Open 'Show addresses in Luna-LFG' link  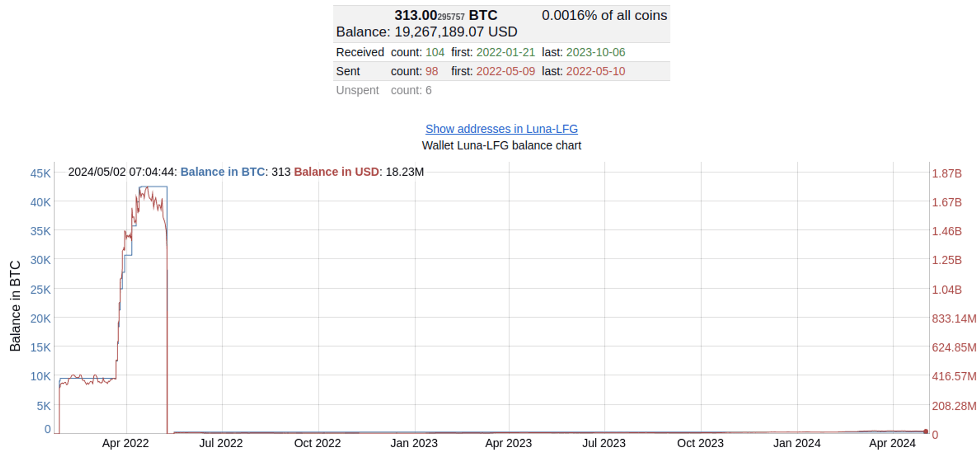pos(501,129)
